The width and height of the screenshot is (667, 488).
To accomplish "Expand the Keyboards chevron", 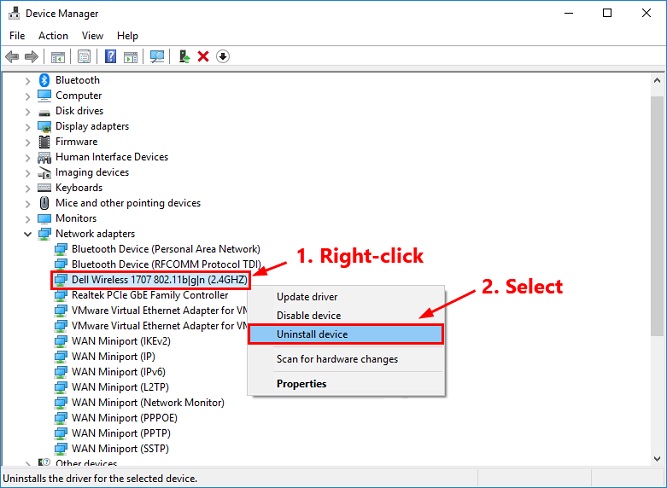I will [x=28, y=188].
